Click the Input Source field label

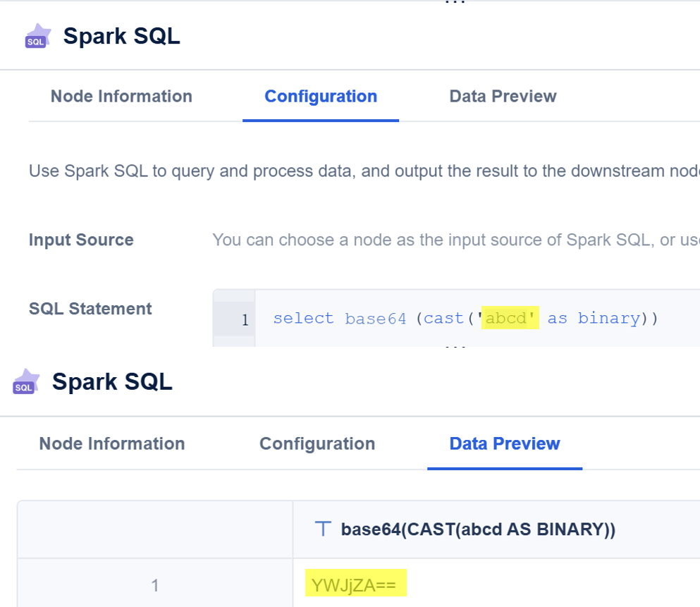tap(81, 240)
